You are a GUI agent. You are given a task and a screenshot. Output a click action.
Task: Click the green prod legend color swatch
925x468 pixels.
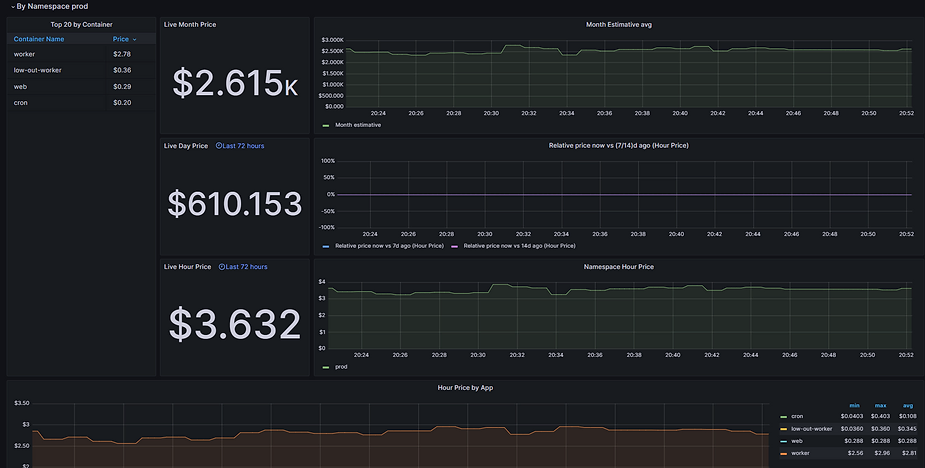[326, 367]
